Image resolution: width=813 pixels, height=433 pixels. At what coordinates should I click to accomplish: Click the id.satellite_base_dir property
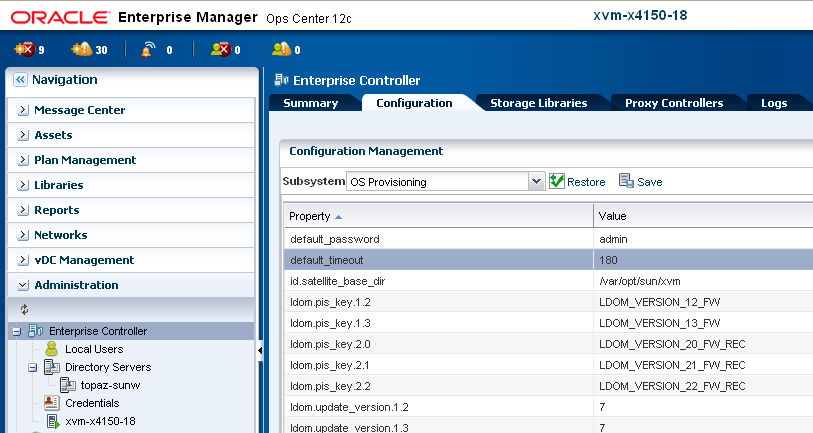338,281
